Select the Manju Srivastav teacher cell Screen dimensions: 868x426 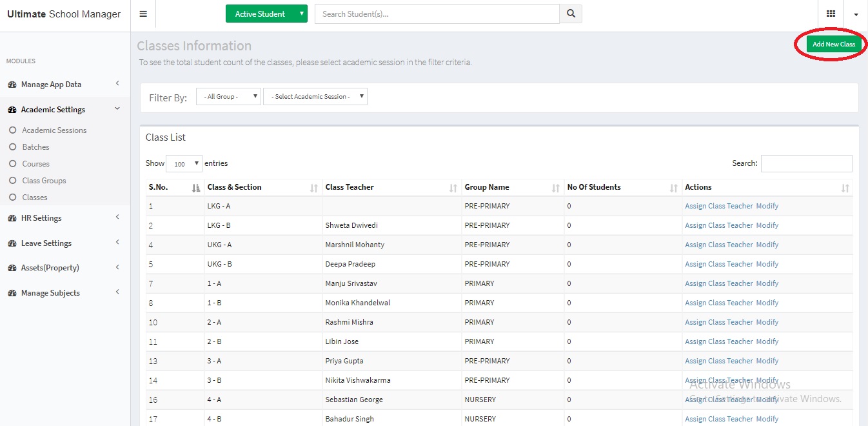pos(392,283)
